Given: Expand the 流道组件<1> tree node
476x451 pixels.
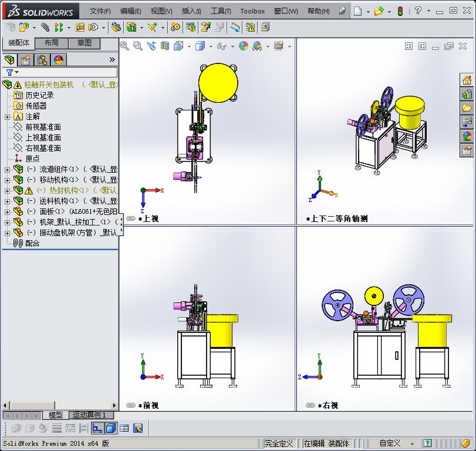Looking at the screenshot, I should 7,170.
